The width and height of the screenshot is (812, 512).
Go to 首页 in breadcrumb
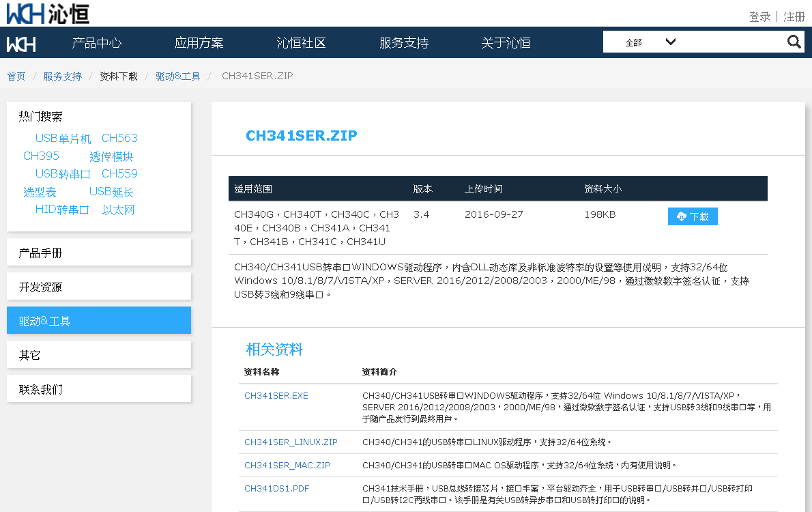[x=16, y=76]
